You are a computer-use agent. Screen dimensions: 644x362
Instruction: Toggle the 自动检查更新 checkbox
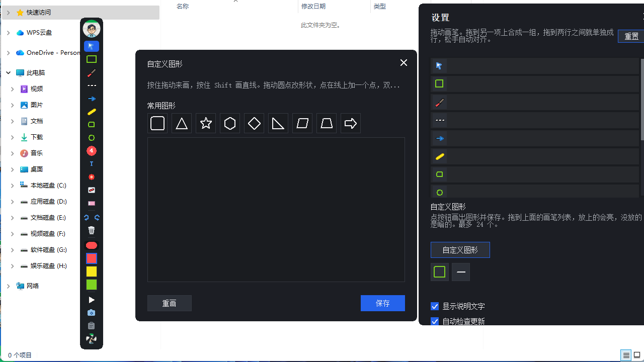pos(435,321)
